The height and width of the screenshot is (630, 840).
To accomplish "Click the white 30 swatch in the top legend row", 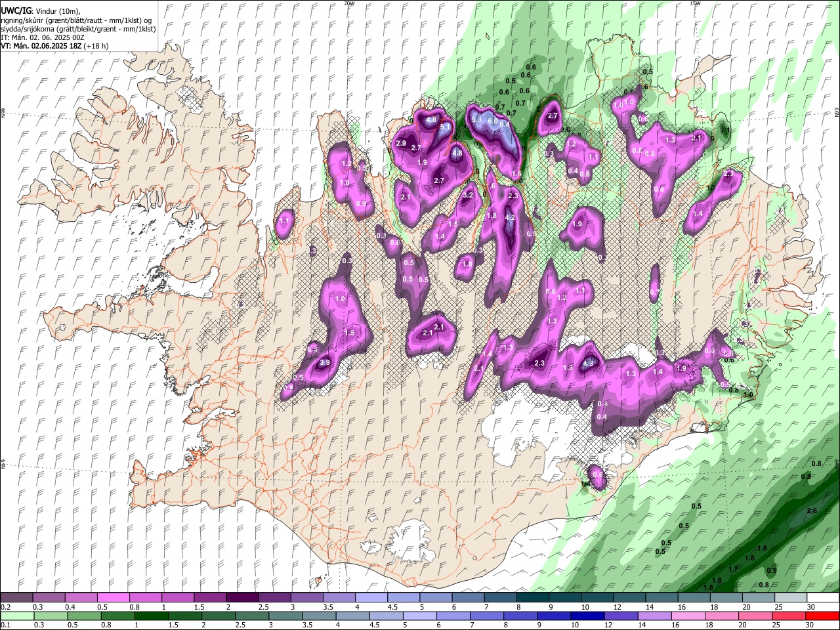I will [x=823, y=597].
